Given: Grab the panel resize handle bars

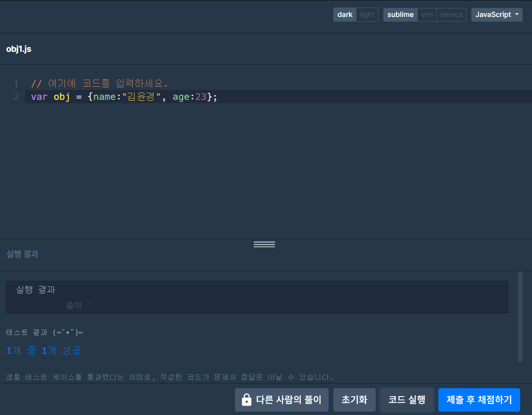Looking at the screenshot, I should pos(264,244).
